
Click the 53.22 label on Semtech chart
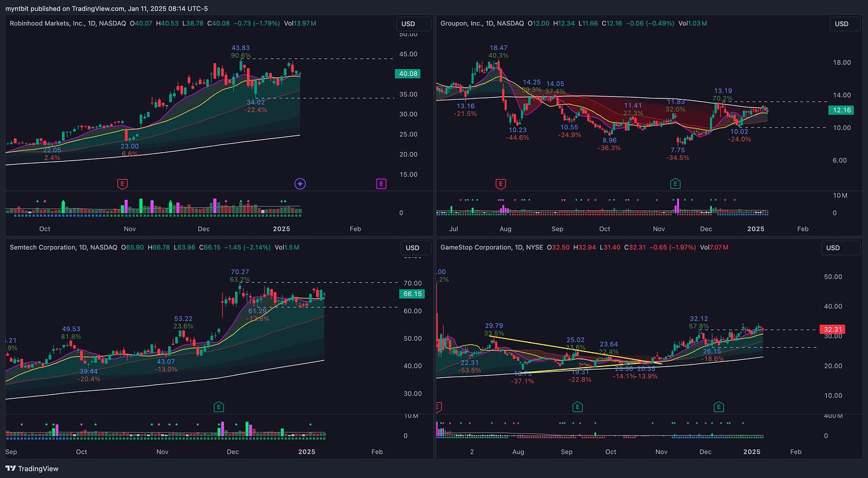click(x=184, y=319)
